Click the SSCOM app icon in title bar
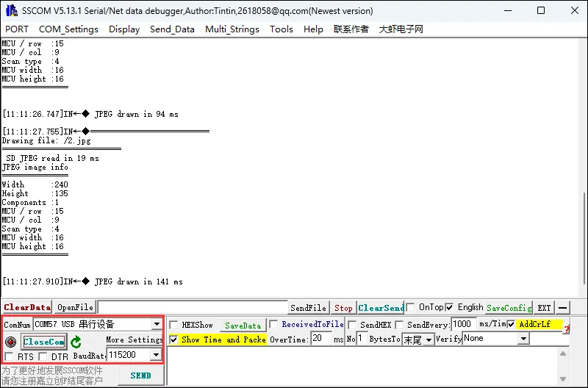Image resolution: width=588 pixels, height=388 pixels. (11, 11)
